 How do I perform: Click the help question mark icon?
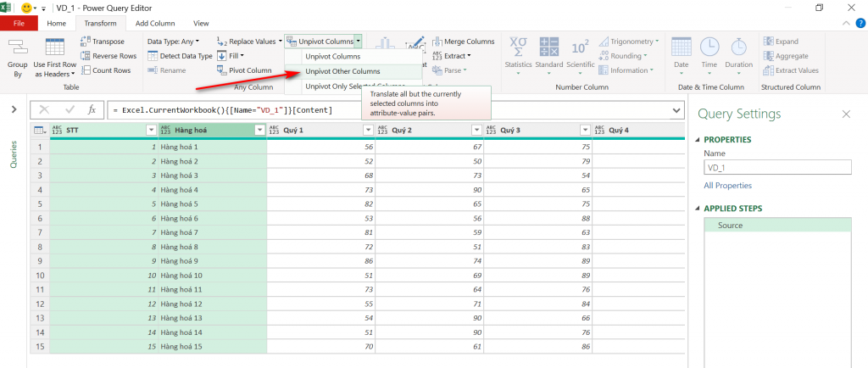click(x=860, y=23)
